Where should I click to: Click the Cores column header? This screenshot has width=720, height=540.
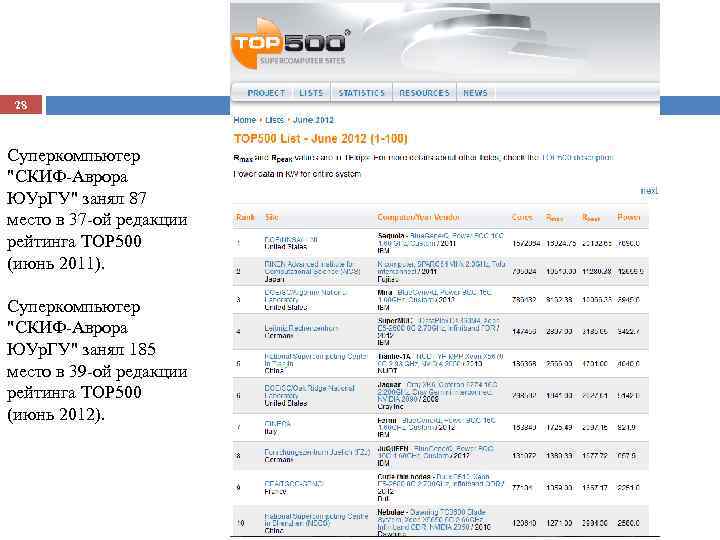[x=522, y=217]
